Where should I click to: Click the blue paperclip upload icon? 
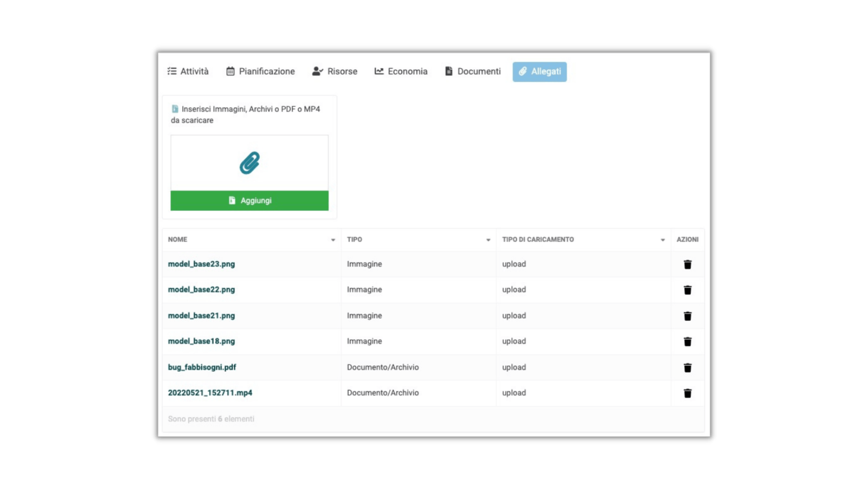pyautogui.click(x=250, y=163)
